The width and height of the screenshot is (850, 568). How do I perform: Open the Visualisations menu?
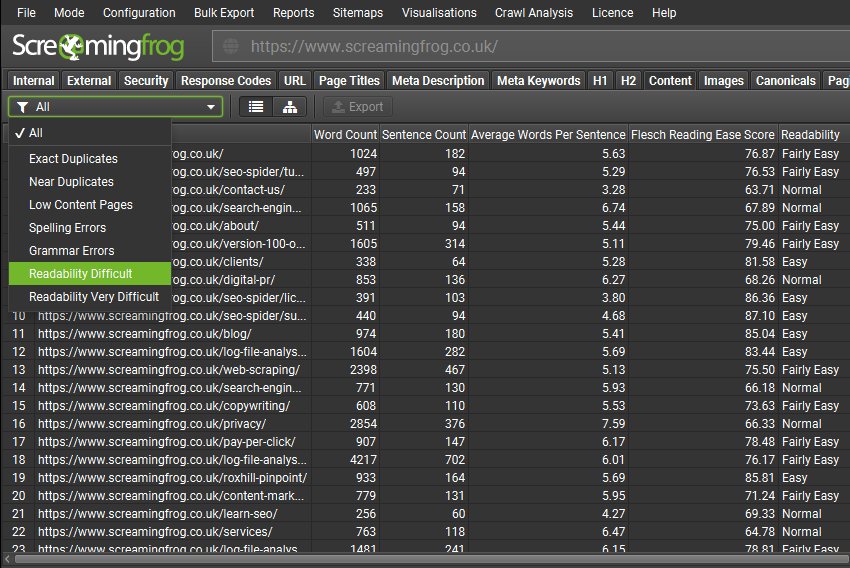pyautogui.click(x=439, y=12)
